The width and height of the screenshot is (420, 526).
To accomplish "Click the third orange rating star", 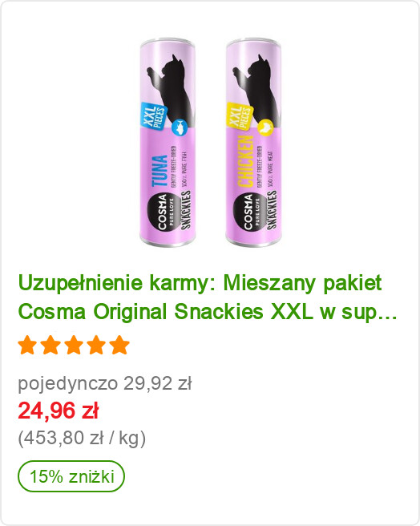I will click(x=74, y=346).
